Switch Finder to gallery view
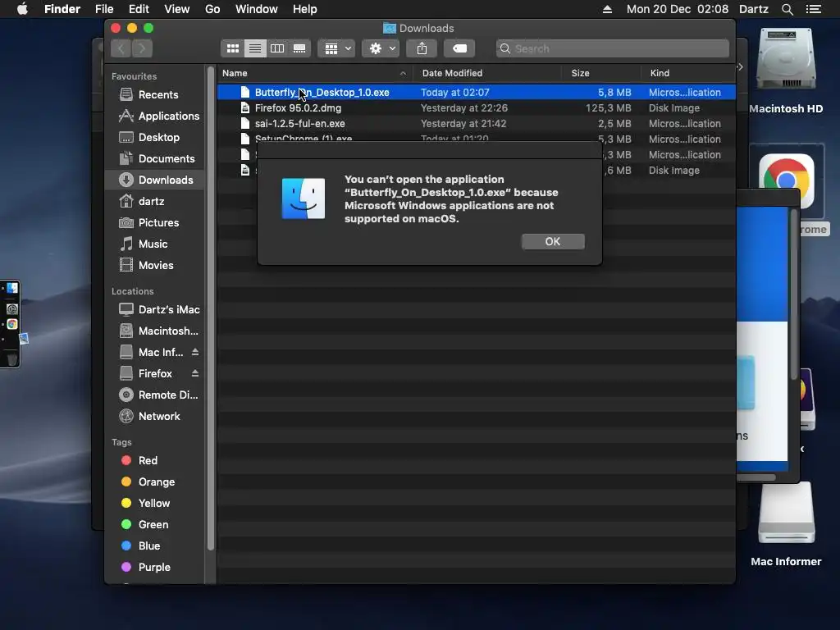Image resolution: width=840 pixels, height=630 pixels. tap(299, 48)
